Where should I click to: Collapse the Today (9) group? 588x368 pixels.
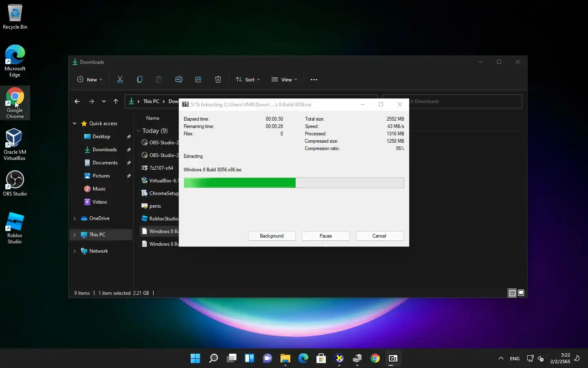(139, 131)
